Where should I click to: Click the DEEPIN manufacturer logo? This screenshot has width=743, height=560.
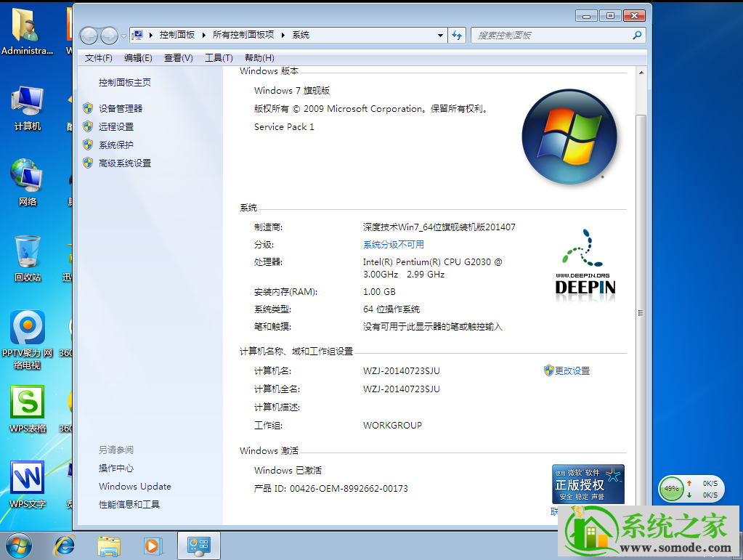(585, 265)
